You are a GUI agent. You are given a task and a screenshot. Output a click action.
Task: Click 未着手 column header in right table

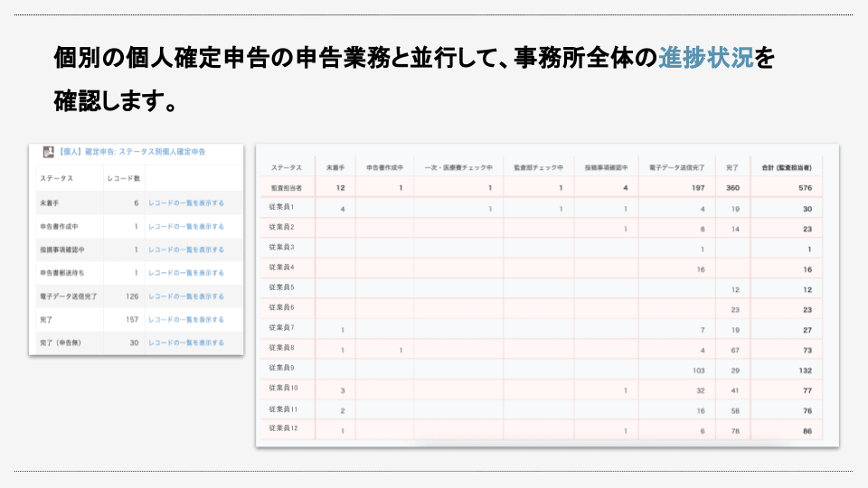click(x=335, y=167)
